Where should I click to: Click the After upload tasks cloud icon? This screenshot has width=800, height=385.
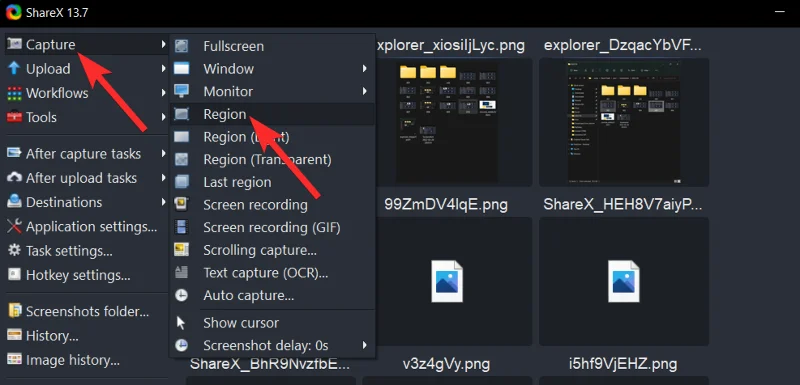pyautogui.click(x=14, y=178)
